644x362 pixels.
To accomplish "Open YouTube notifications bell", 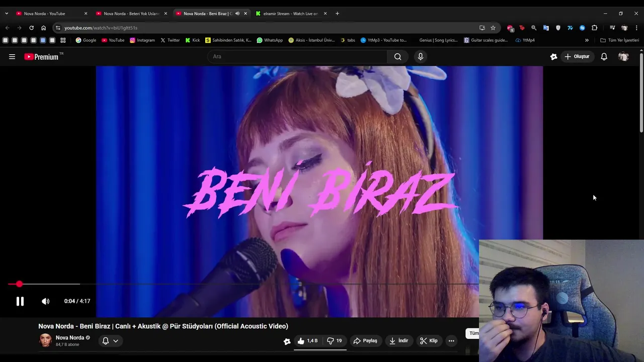I will coord(604,56).
